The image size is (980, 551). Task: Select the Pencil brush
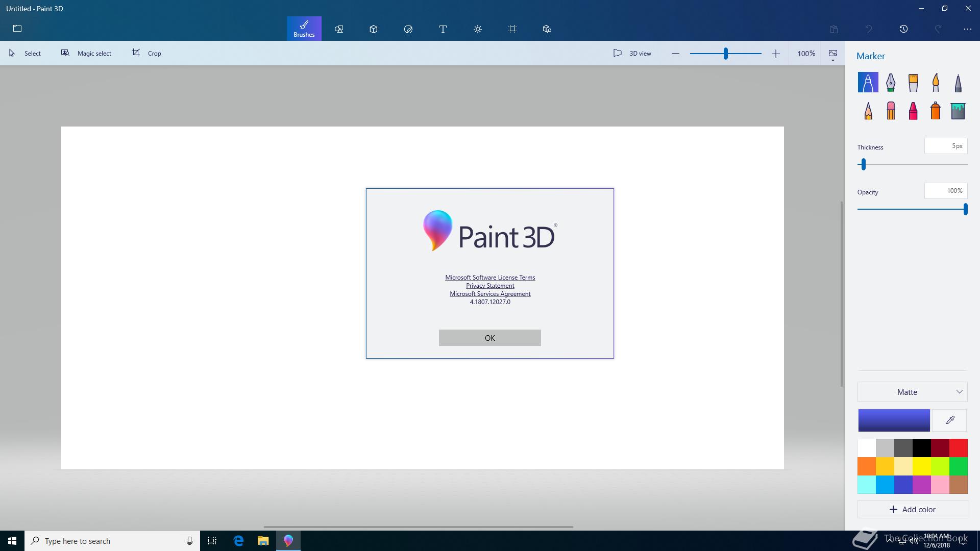tap(868, 110)
